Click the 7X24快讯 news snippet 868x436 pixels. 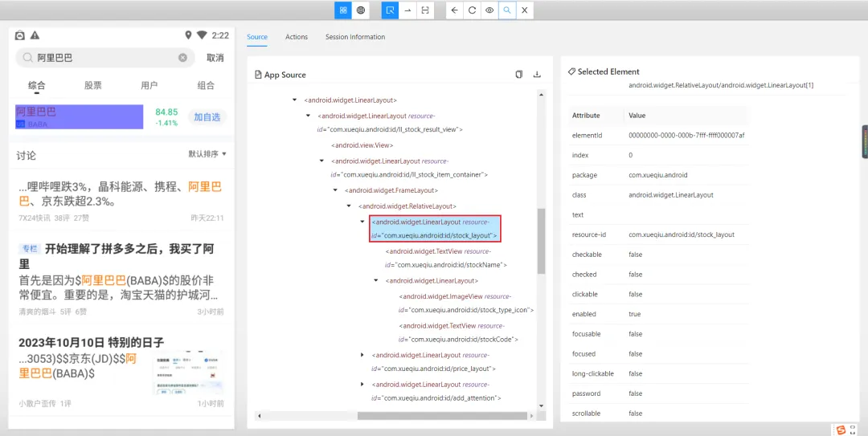121,200
